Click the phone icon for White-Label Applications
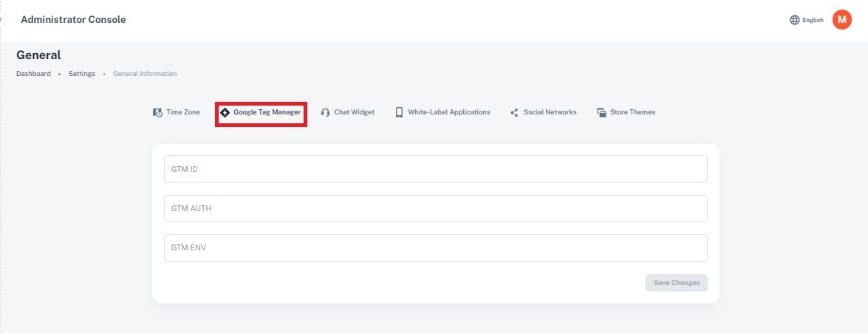Image resolution: width=868 pixels, height=333 pixels. pos(399,113)
